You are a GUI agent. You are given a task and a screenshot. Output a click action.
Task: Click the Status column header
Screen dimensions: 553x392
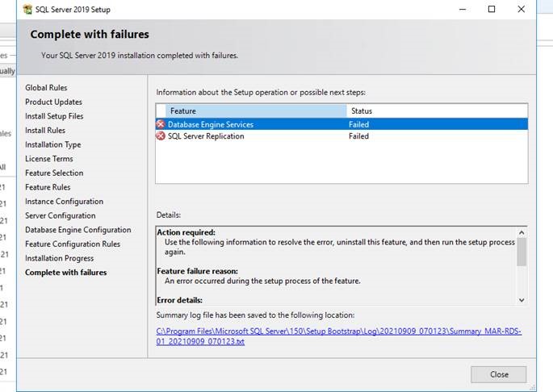pyautogui.click(x=438, y=111)
